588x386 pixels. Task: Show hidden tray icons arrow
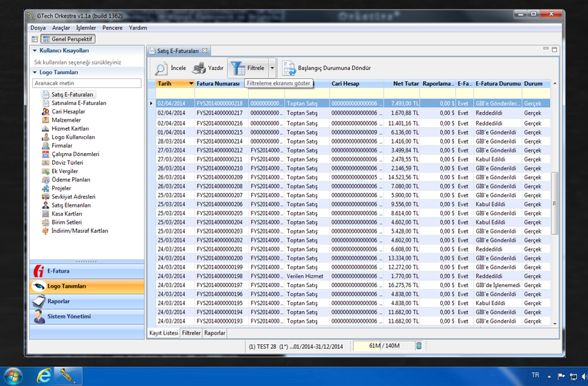[549, 376]
